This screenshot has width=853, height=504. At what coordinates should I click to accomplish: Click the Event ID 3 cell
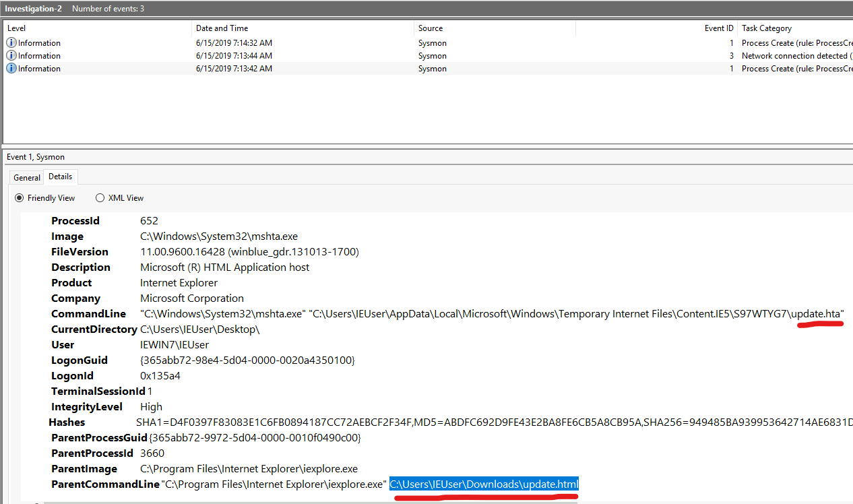731,56
